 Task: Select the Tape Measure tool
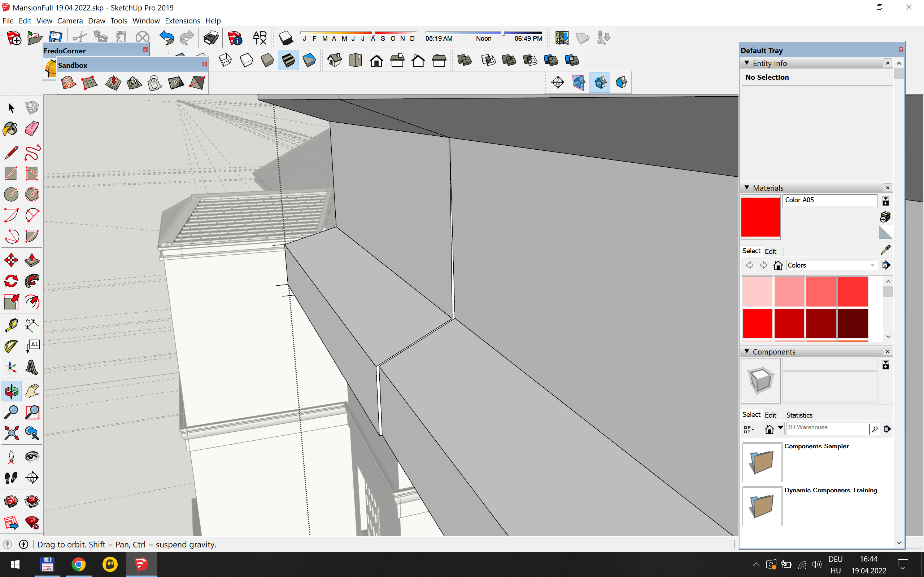(x=11, y=325)
